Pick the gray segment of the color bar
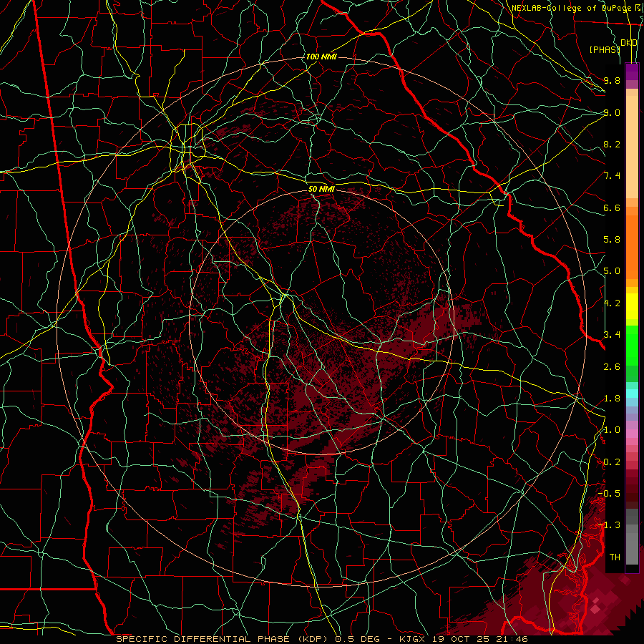644x644 pixels. (632, 536)
